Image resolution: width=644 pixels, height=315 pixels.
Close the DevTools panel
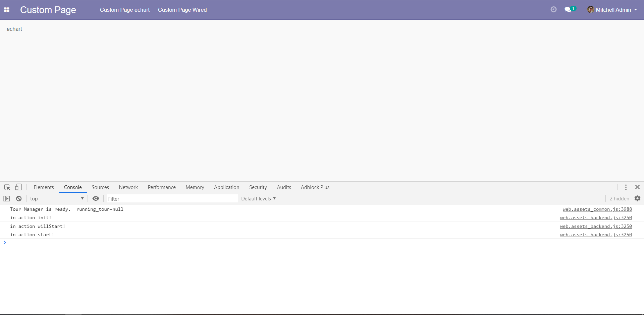click(637, 187)
